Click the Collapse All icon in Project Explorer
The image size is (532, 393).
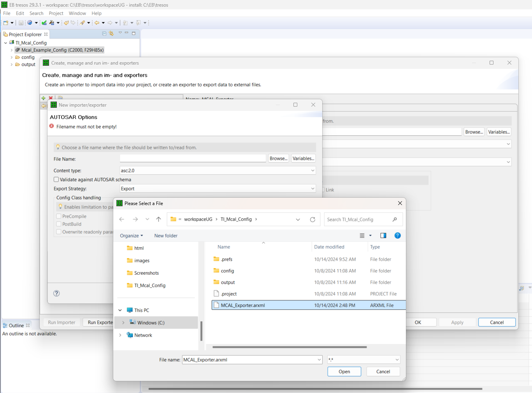(104, 34)
